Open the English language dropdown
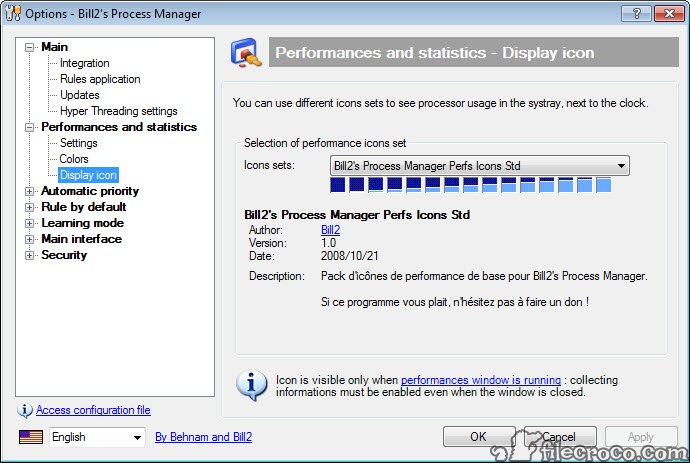This screenshot has width=690, height=463. pos(97,437)
